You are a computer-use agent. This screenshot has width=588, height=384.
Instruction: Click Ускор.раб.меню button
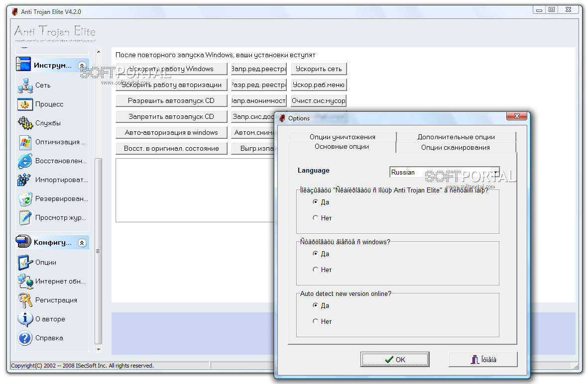(319, 85)
